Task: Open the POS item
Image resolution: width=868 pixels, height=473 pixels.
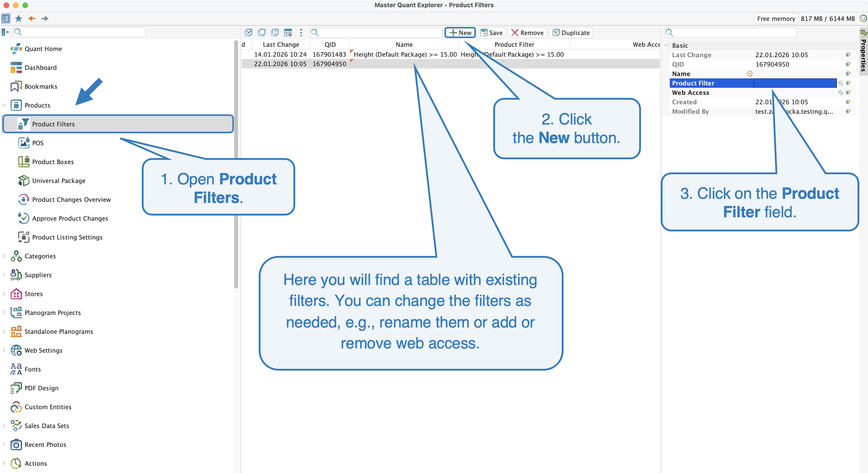Action: click(x=38, y=143)
